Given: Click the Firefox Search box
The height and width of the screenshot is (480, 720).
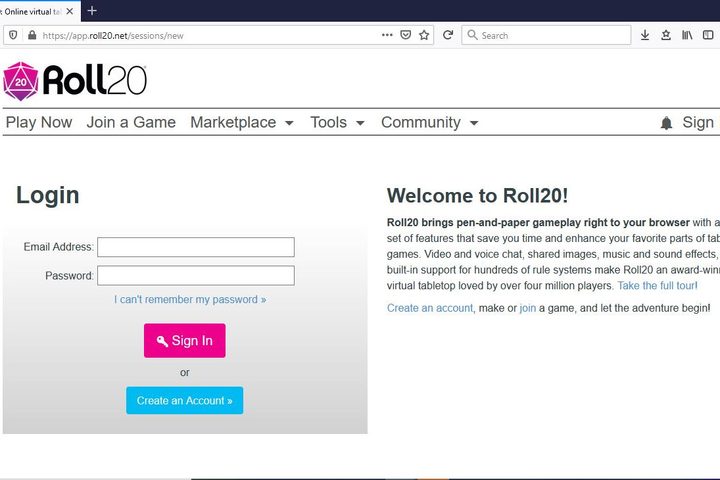Looking at the screenshot, I should (x=546, y=35).
